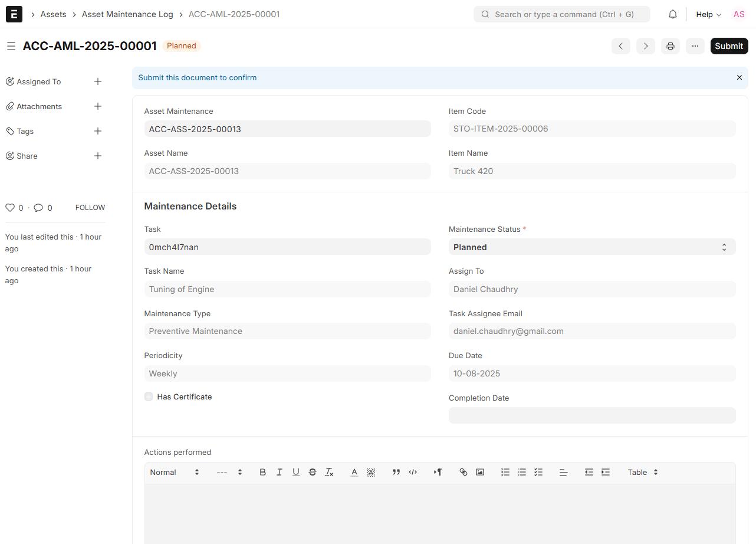Like this document heart icon
The width and height of the screenshot is (756, 544).
point(10,208)
